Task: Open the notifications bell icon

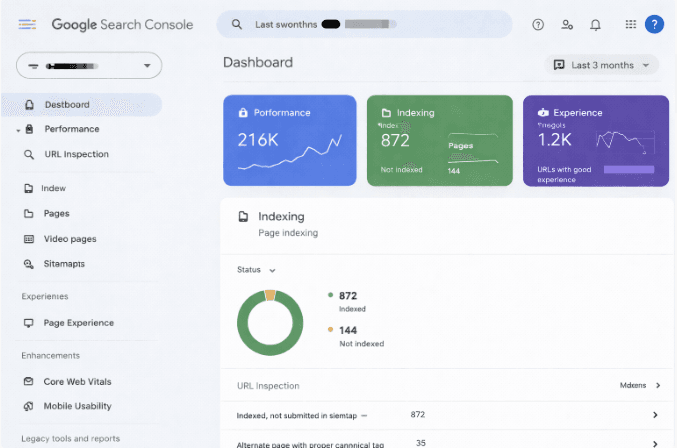Action: [595, 25]
